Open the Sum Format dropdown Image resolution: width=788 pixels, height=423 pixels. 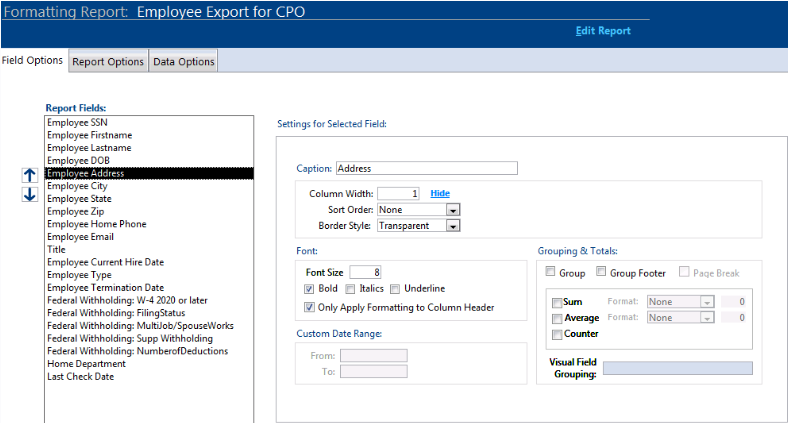[x=707, y=302]
